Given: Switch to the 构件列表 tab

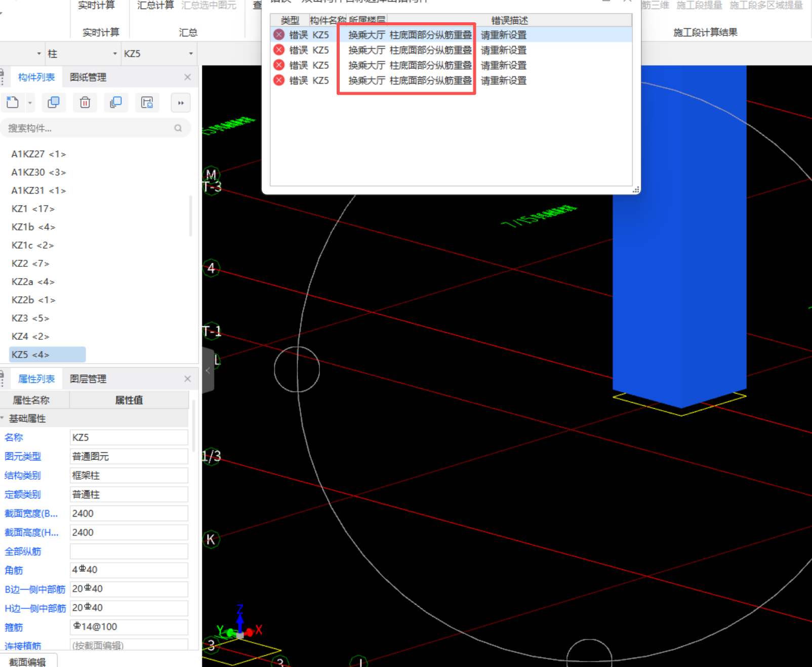Looking at the screenshot, I should pyautogui.click(x=36, y=77).
